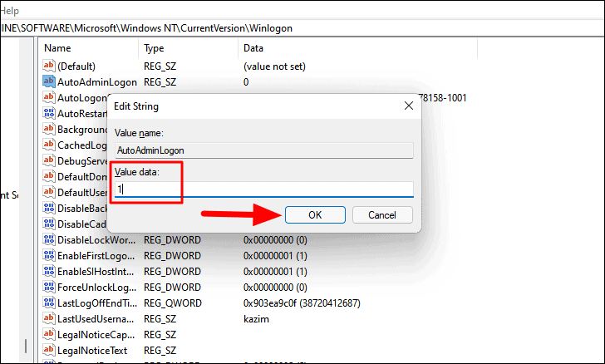This screenshot has width=605, height=364.
Task: Confirm the edit with OK button
Action: [x=315, y=215]
